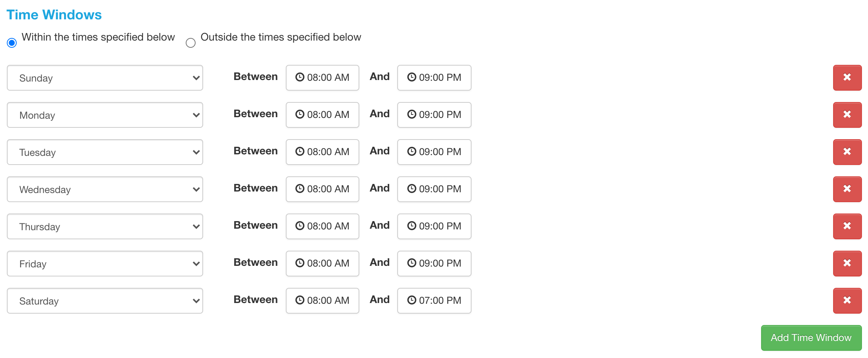Open the Saturday day dropdown
Image resolution: width=868 pixels, height=358 pixels.
[105, 301]
